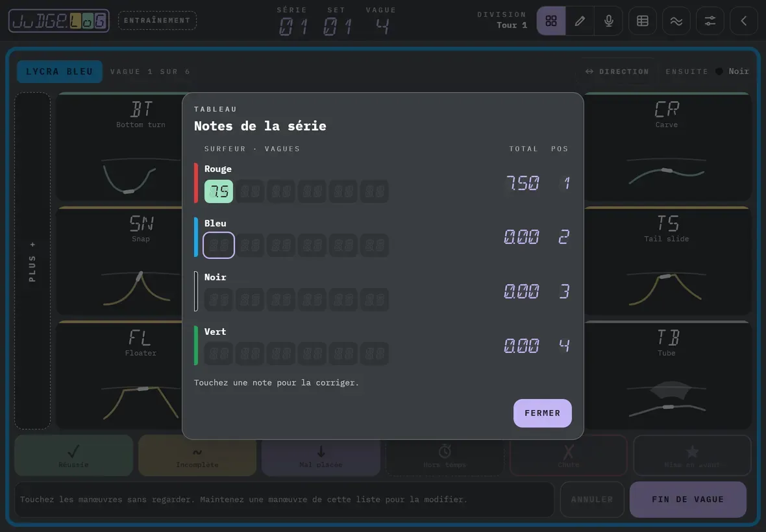Mark the maneuver as Incomplète
The width and height of the screenshot is (766, 532).
tap(197, 455)
